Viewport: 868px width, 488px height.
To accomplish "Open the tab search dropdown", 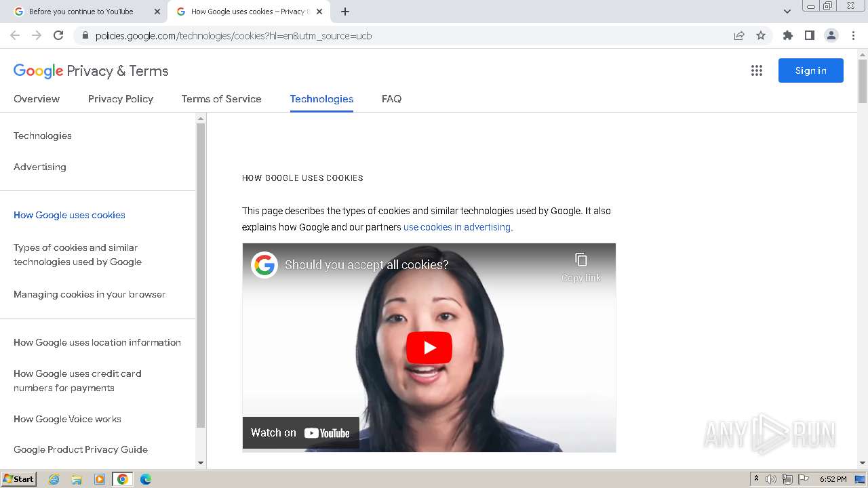I will (787, 12).
